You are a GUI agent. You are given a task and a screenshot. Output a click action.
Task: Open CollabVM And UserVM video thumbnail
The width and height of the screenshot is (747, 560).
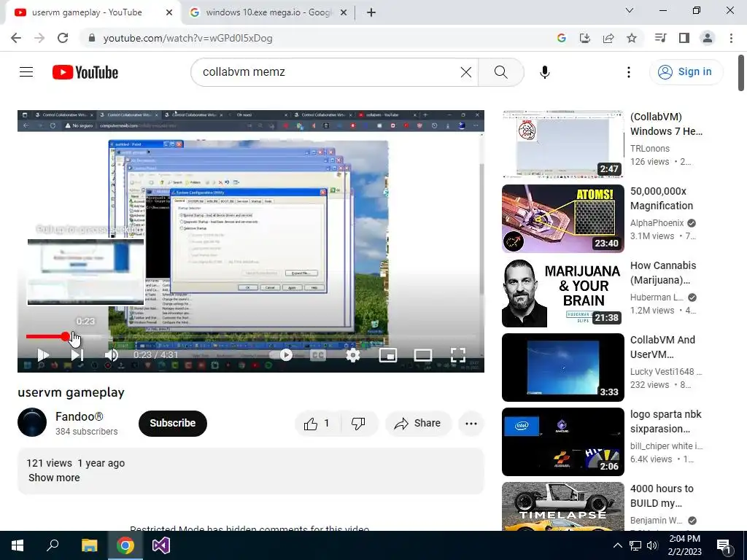pos(562,367)
